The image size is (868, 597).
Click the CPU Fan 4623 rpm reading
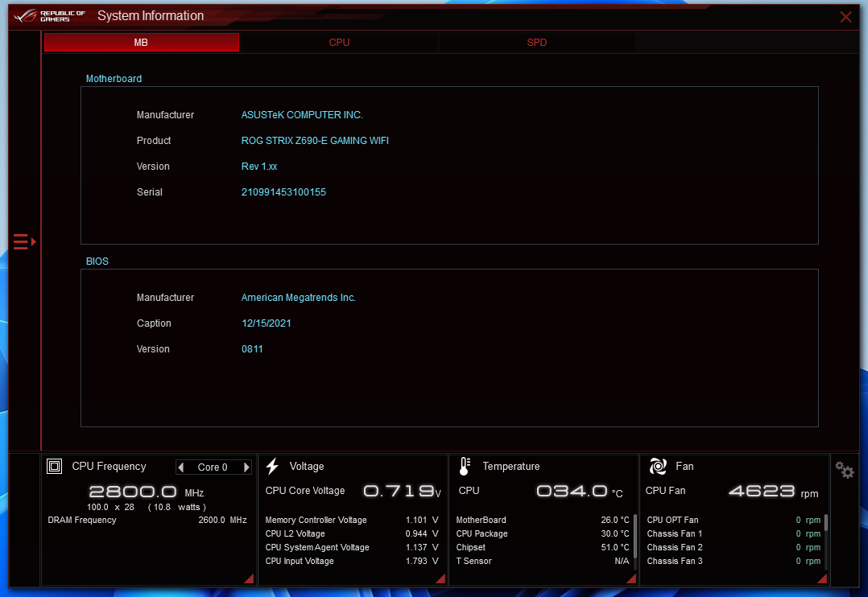(773, 492)
